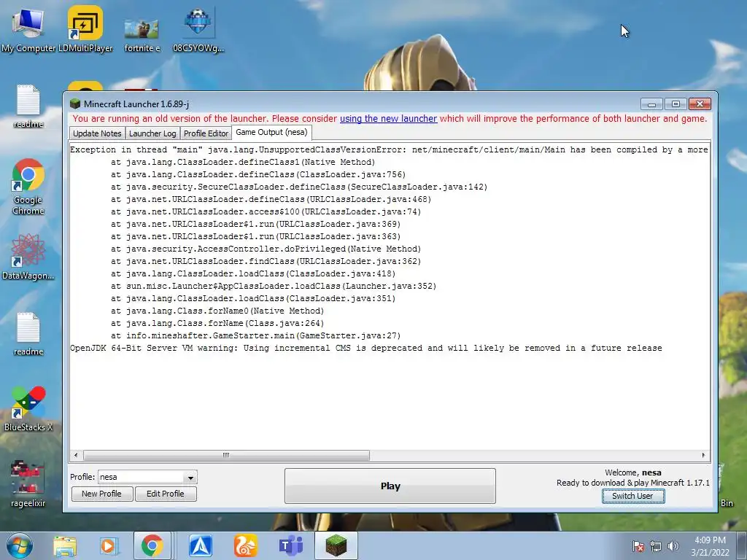Click the scrollbar left arrow in game output
The height and width of the screenshot is (560, 747).
tap(76, 455)
